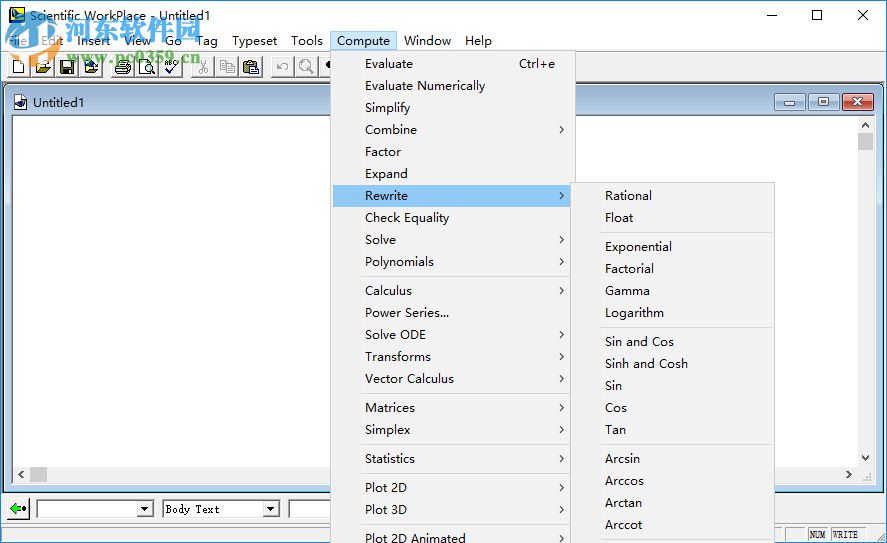Viewport: 887px width, 543px height.
Task: Choose Evaluate Numerically from Compute menu
Action: pos(425,86)
